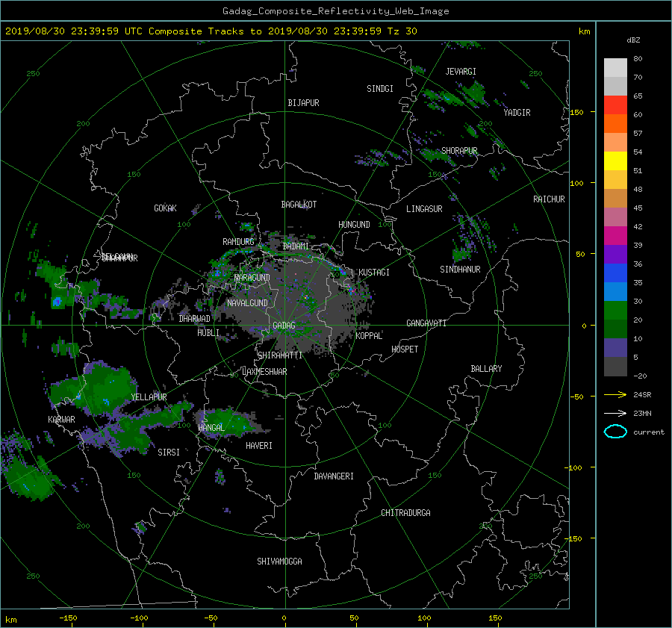Viewport: 672px width, 628px height.
Task: Click the GADAG radar center label
Action: click(284, 326)
